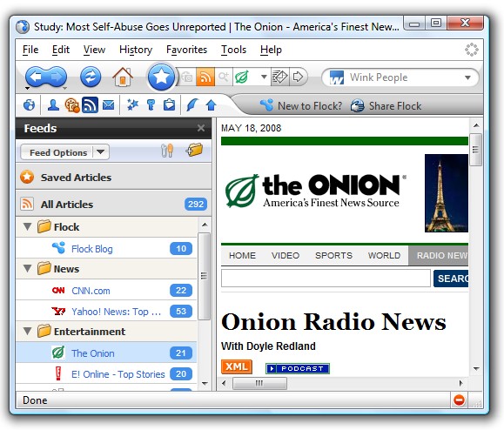This screenshot has width=504, height=430.
Task: Click the RADIO NEWS tab
Action: [439, 256]
